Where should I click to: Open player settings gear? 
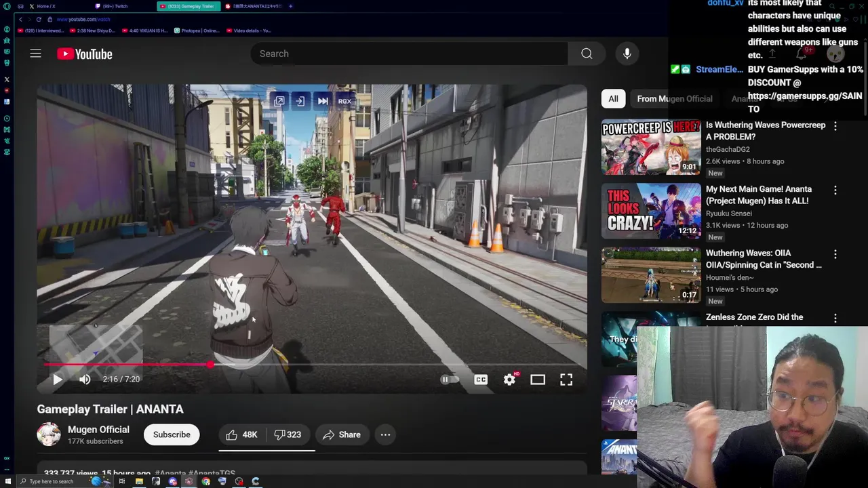pos(509,380)
